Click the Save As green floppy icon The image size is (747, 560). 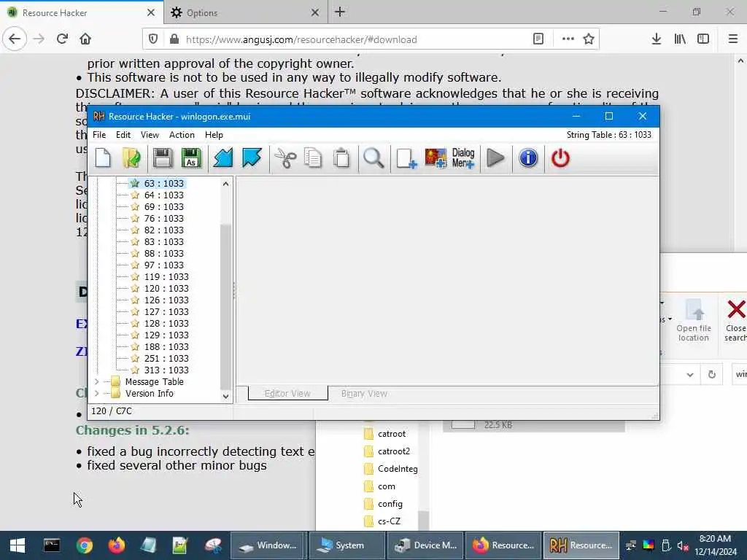click(191, 158)
